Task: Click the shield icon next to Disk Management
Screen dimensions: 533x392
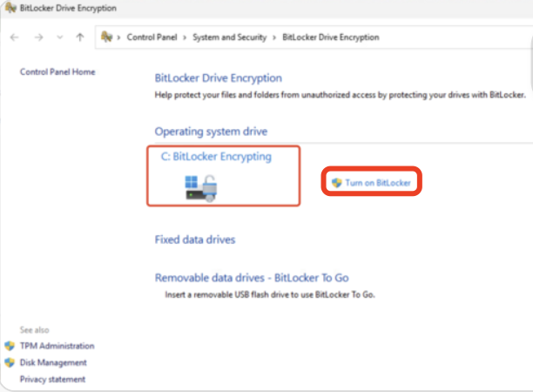Action: point(10,362)
